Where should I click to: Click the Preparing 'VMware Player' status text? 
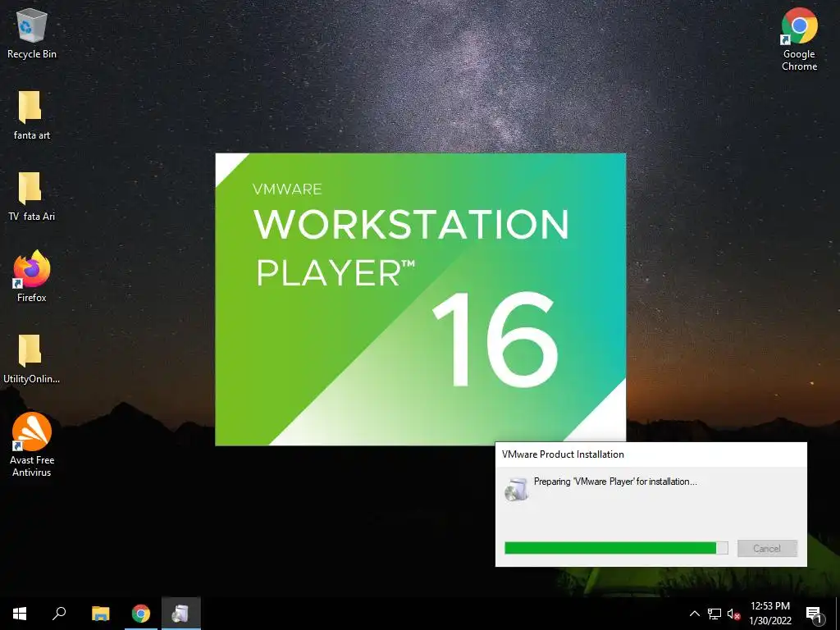615,481
